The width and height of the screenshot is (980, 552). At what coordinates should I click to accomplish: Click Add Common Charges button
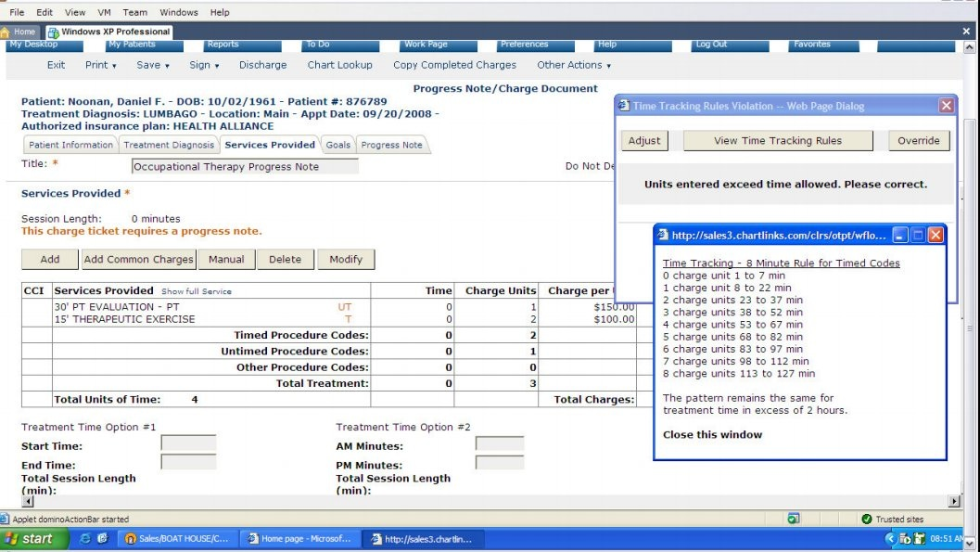[x=139, y=260]
